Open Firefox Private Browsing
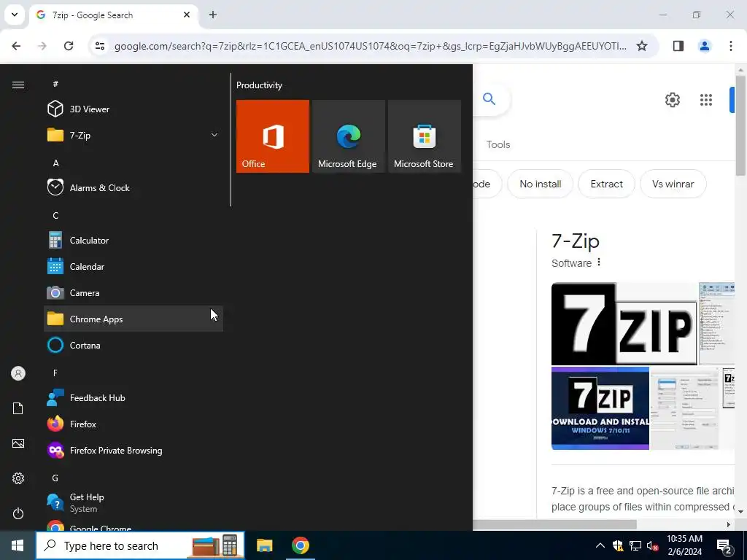 coord(133,451)
